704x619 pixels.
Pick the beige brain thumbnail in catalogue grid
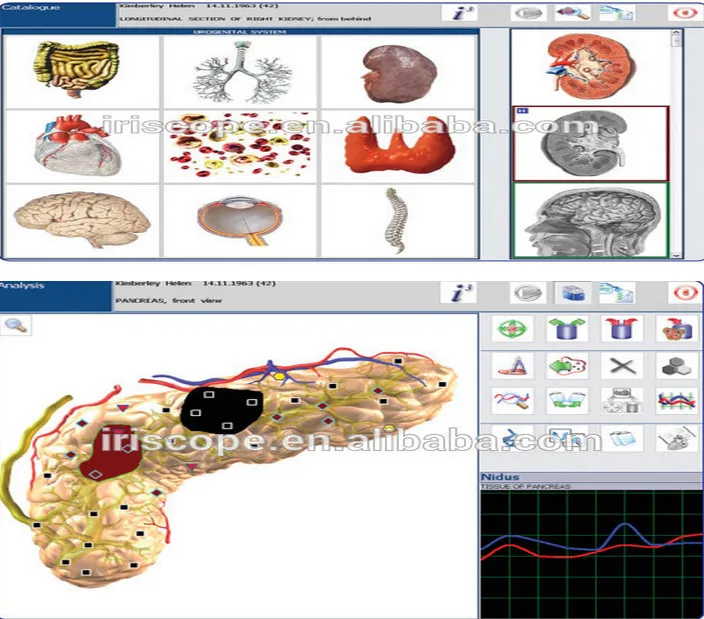pyautogui.click(x=81, y=220)
